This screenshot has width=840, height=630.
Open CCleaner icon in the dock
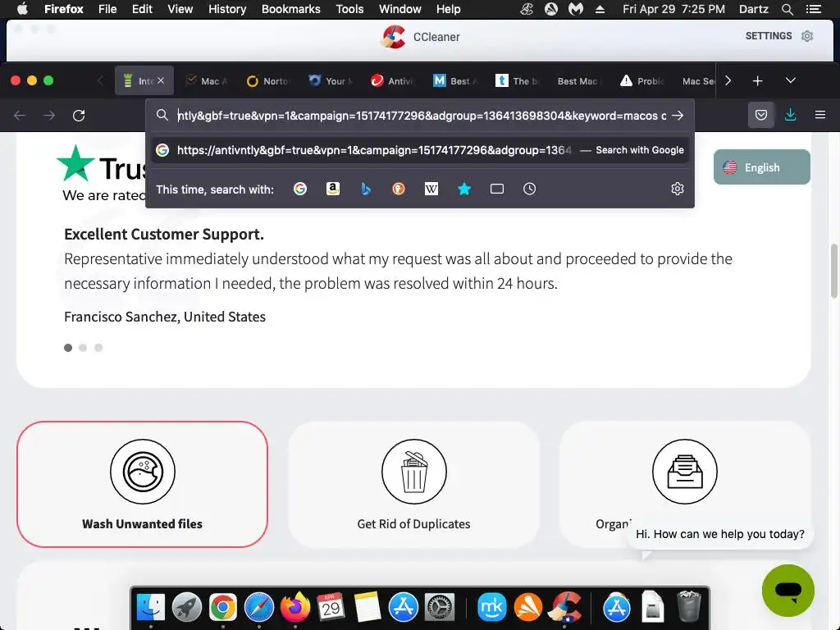pos(566,608)
